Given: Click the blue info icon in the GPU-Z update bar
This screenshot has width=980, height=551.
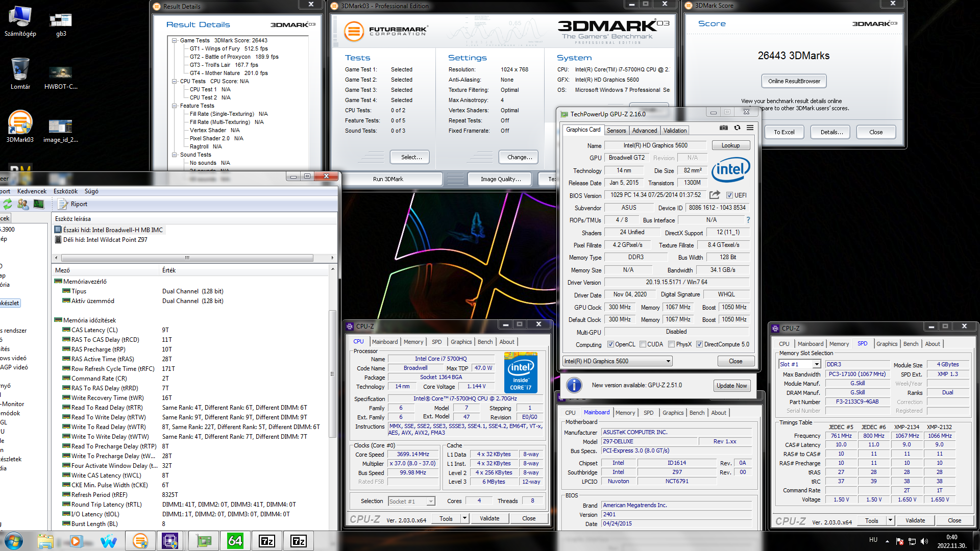Looking at the screenshot, I should (x=574, y=385).
